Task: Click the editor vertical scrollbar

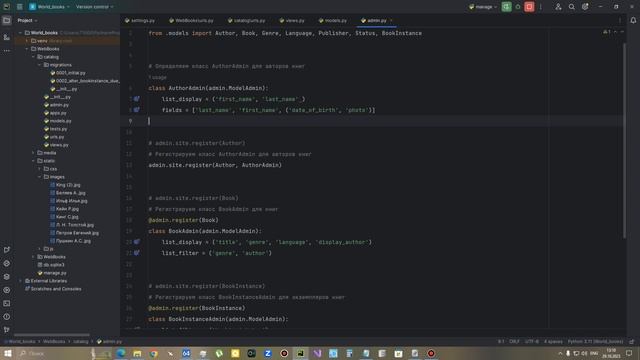Action: [624, 140]
